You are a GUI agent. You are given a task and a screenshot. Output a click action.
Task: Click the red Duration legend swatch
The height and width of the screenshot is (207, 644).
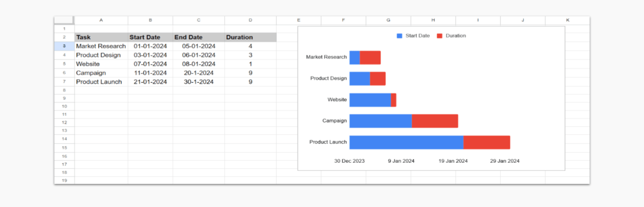[x=440, y=36]
